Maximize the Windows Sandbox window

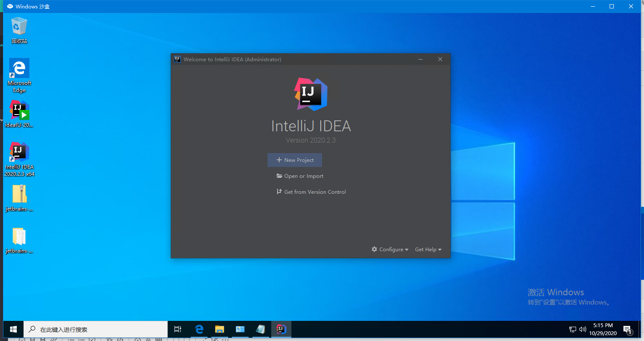pyautogui.click(x=612, y=6)
